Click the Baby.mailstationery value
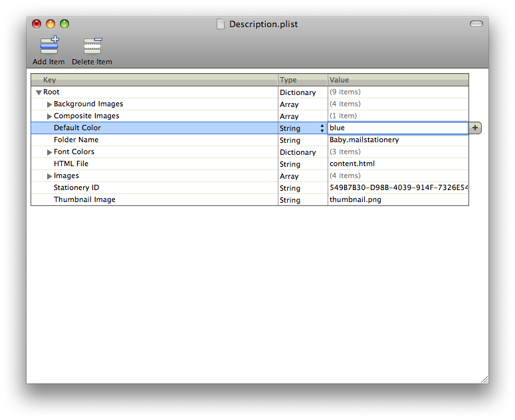 pyautogui.click(x=364, y=140)
